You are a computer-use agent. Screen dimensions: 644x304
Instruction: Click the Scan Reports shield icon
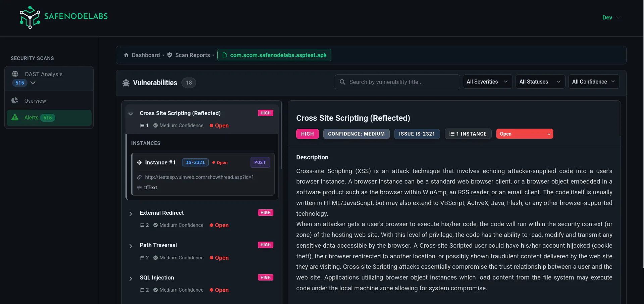click(x=170, y=55)
